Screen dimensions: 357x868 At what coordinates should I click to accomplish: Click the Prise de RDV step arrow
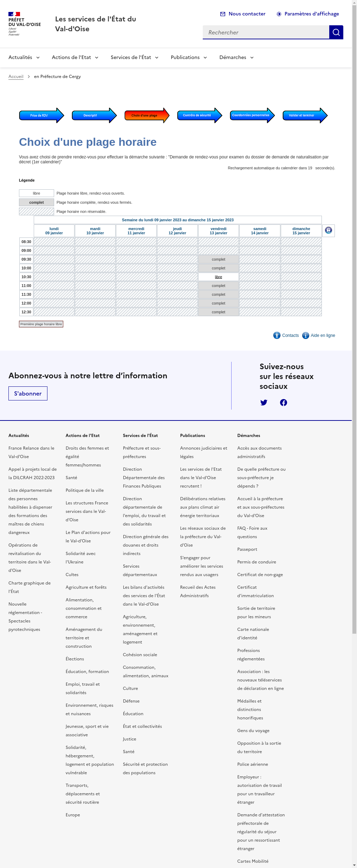(x=41, y=115)
